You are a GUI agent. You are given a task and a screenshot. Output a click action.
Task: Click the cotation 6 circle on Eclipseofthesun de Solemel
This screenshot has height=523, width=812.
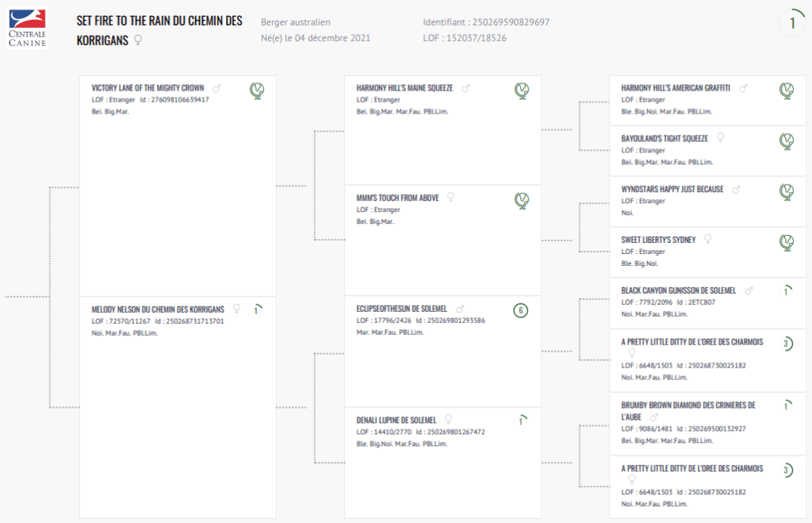point(521,310)
